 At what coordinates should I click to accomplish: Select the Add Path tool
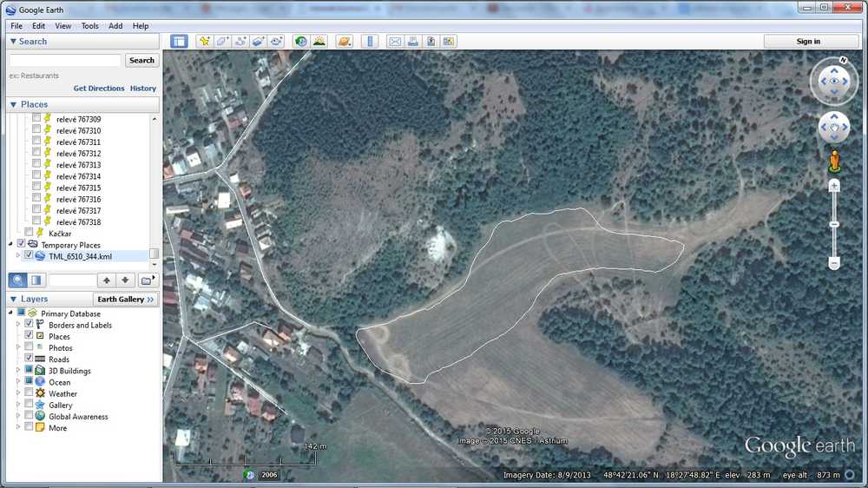pos(240,41)
